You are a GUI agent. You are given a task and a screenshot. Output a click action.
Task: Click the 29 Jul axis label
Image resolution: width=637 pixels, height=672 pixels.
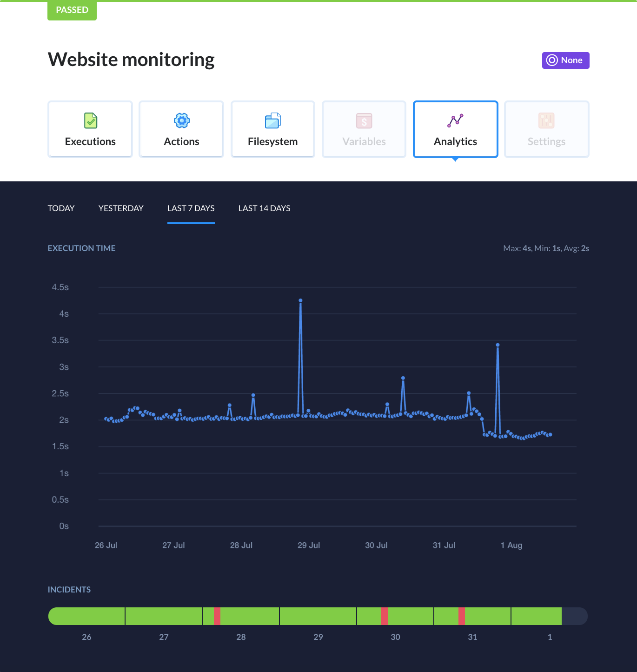(x=309, y=545)
